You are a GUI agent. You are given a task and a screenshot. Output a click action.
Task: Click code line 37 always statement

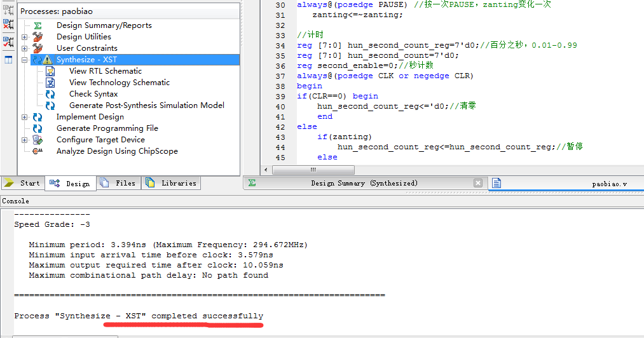385,76
